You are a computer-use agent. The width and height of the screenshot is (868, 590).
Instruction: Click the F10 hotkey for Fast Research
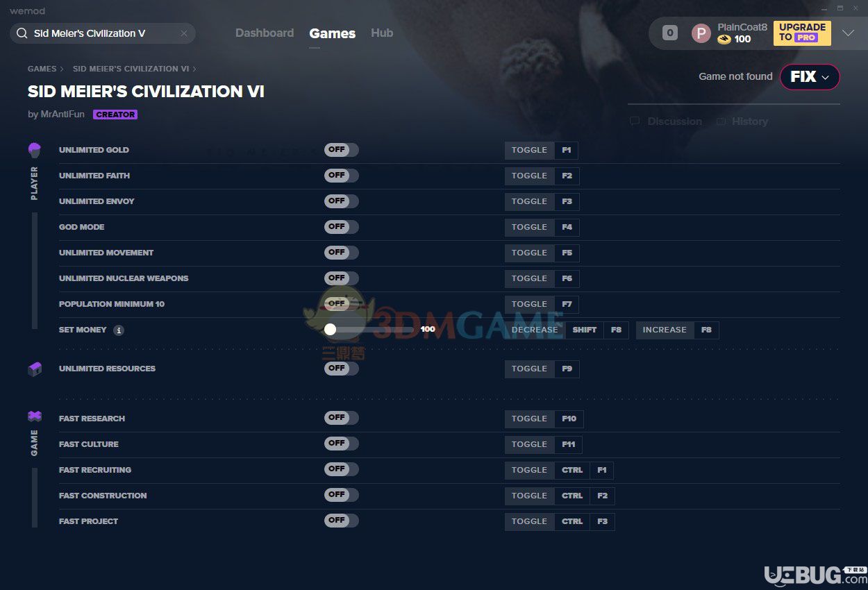[569, 419]
